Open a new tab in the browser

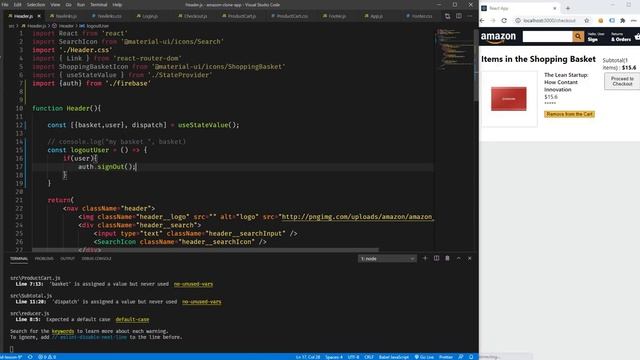pos(568,8)
